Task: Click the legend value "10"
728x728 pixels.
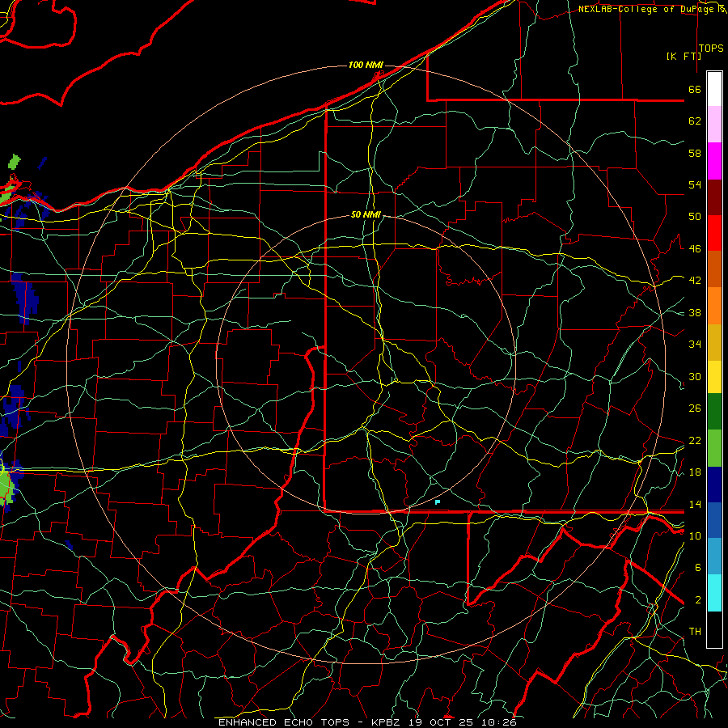Action: point(695,535)
